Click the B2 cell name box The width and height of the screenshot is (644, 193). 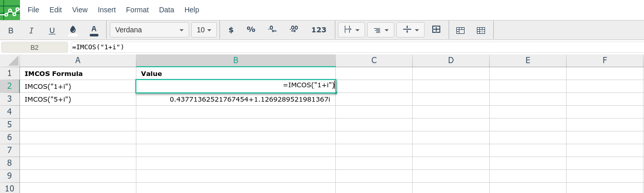pos(34,47)
